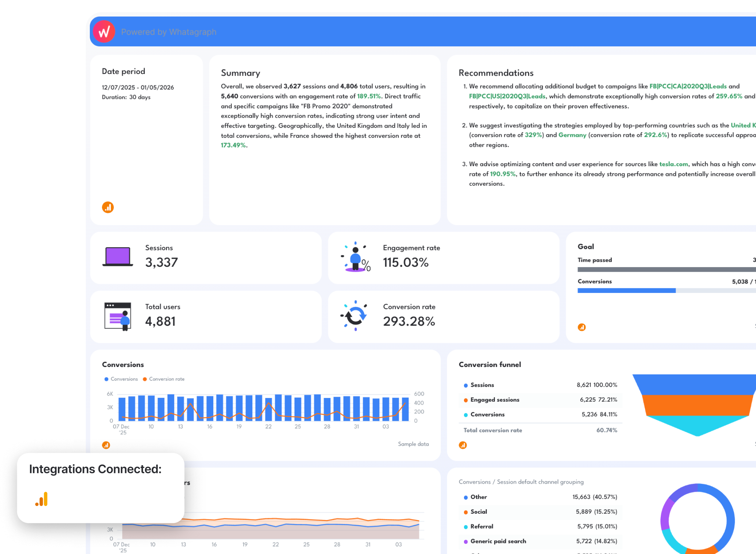Click the Analytics icon in the Goal widget
756x554 pixels.
(x=582, y=327)
